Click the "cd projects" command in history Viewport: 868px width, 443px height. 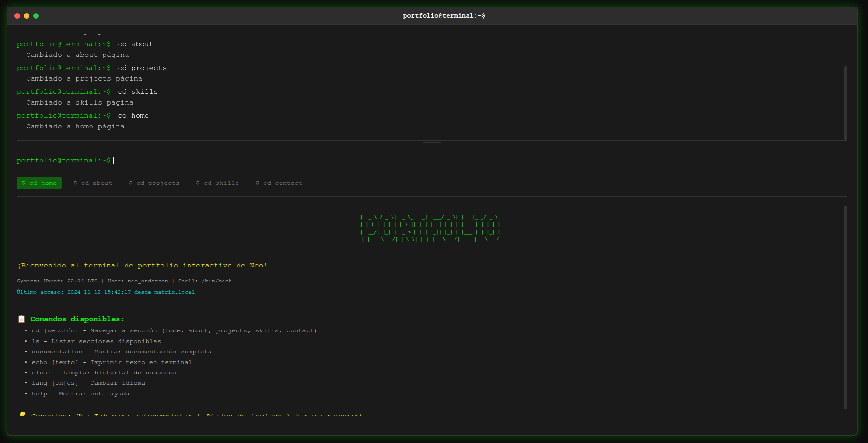[142, 68]
